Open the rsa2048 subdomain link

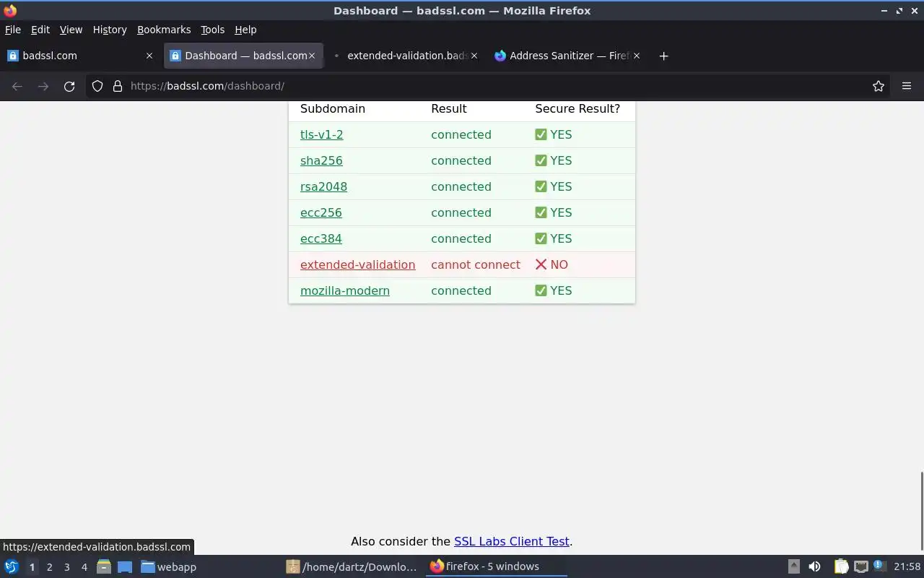coord(323,186)
